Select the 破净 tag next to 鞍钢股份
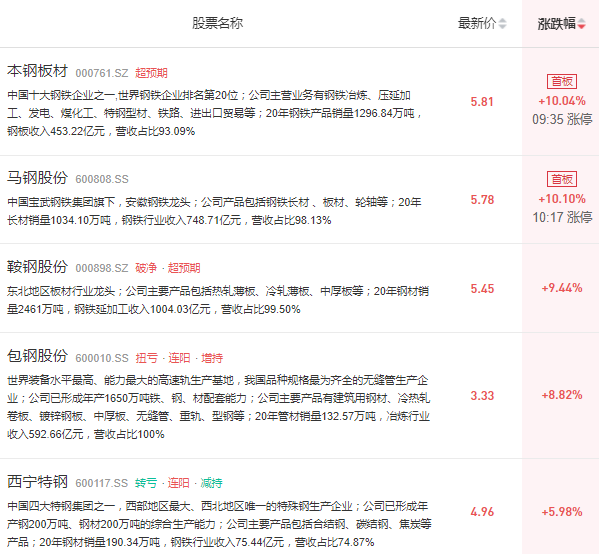Image resolution: width=599 pixels, height=554 pixels. point(146,268)
